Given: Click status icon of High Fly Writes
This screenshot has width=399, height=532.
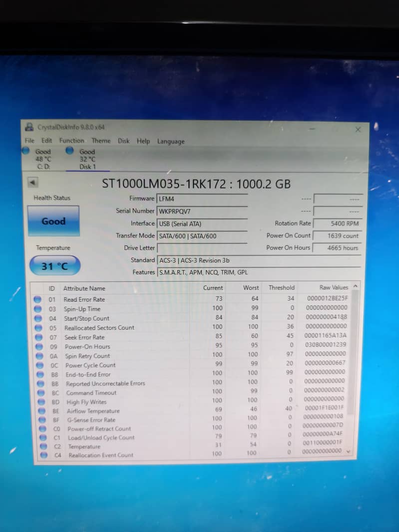Looking at the screenshot, I should tap(41, 402).
